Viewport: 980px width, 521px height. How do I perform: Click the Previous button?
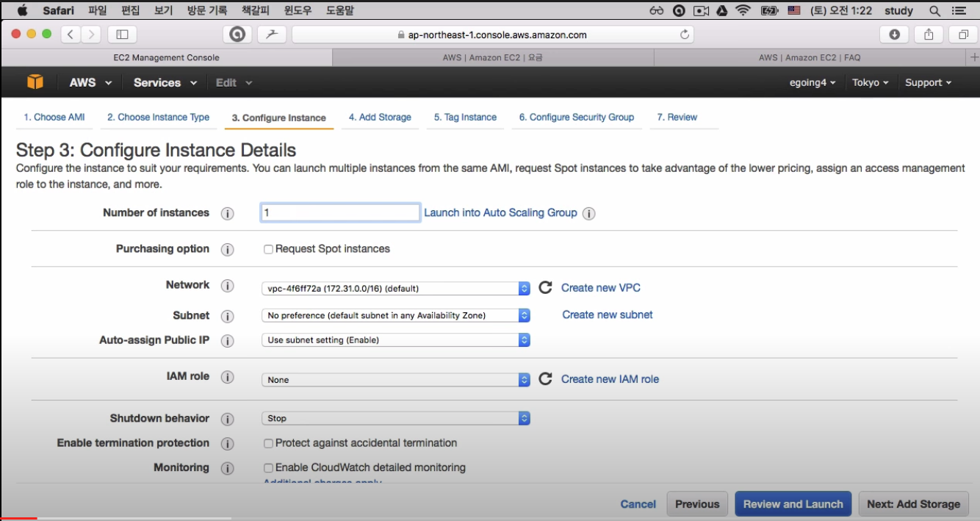tap(697, 504)
